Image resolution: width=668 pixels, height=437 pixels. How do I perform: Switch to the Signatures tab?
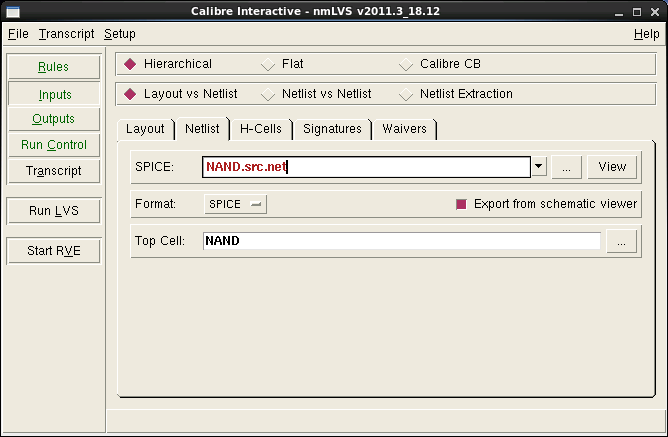[332, 129]
